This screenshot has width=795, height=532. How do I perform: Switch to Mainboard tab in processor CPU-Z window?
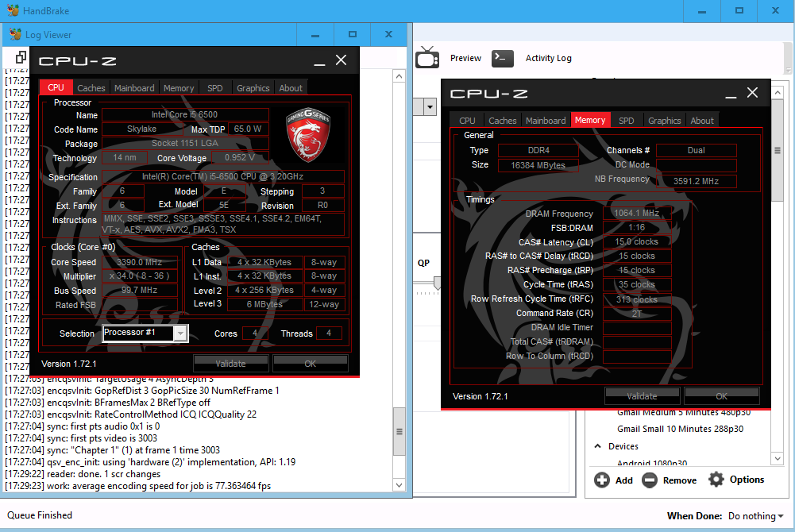(134, 88)
